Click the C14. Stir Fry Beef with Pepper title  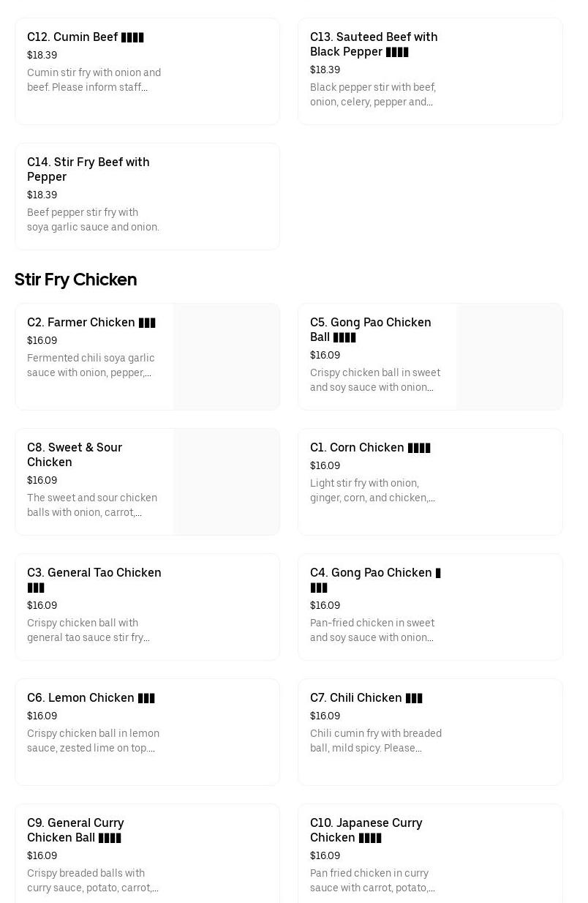[x=88, y=169]
